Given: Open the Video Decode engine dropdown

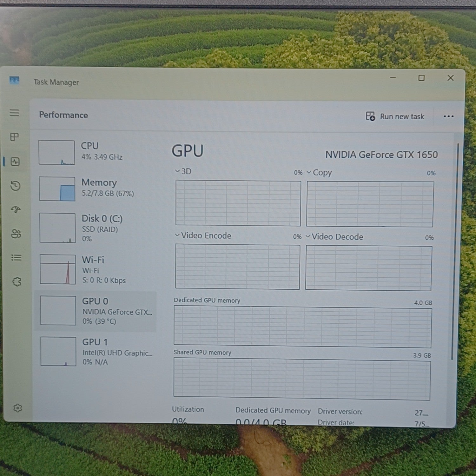Looking at the screenshot, I should (x=334, y=237).
